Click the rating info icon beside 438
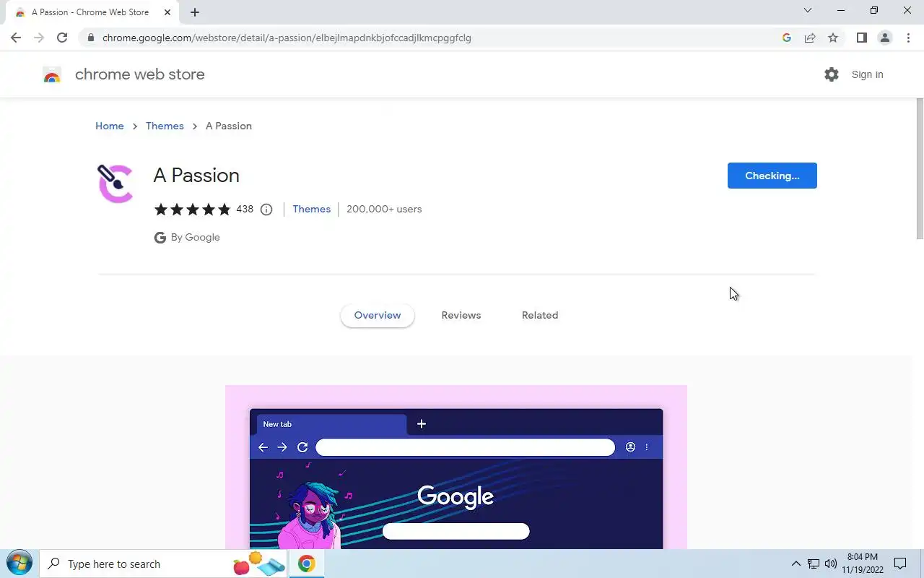The image size is (924, 578). pyautogui.click(x=266, y=210)
